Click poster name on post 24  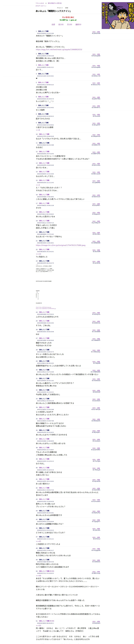(44, 312)
